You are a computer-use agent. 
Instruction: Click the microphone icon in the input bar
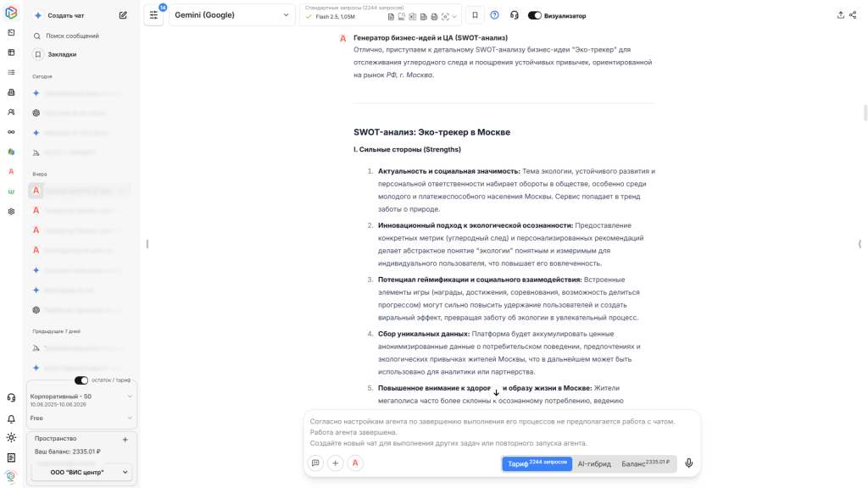(688, 463)
